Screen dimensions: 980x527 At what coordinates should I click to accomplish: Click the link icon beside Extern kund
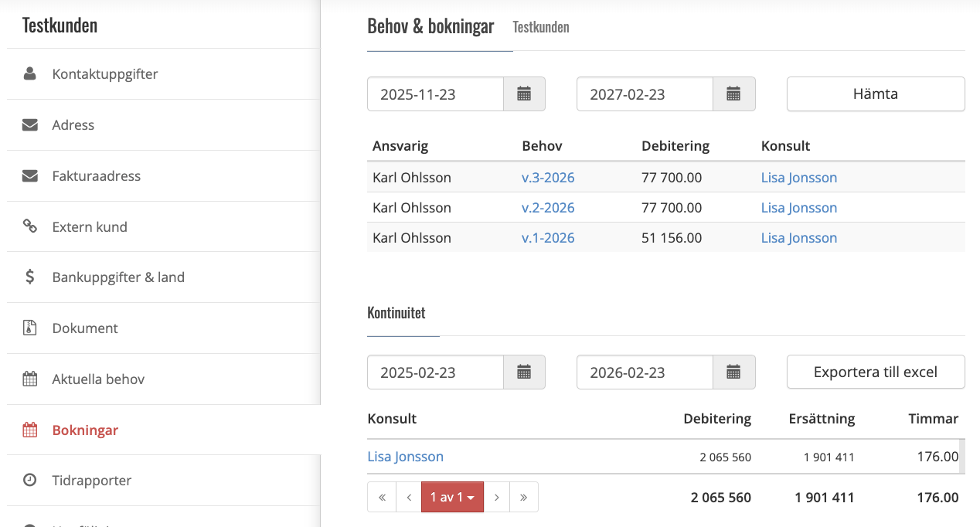30,226
